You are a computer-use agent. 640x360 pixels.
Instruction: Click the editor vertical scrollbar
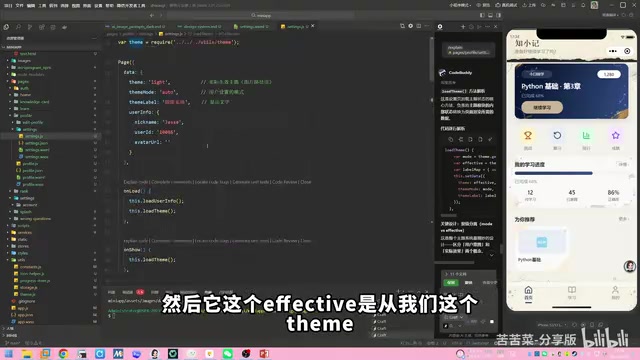tap(431, 59)
